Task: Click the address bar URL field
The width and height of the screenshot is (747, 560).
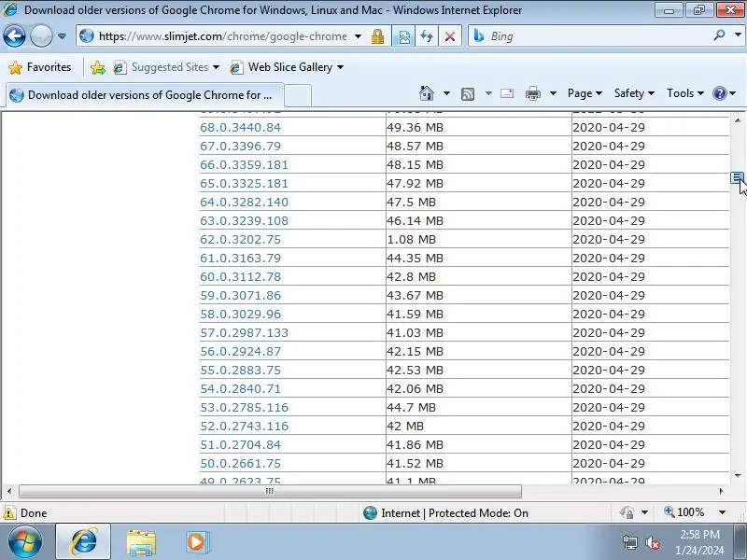Action: [x=222, y=36]
